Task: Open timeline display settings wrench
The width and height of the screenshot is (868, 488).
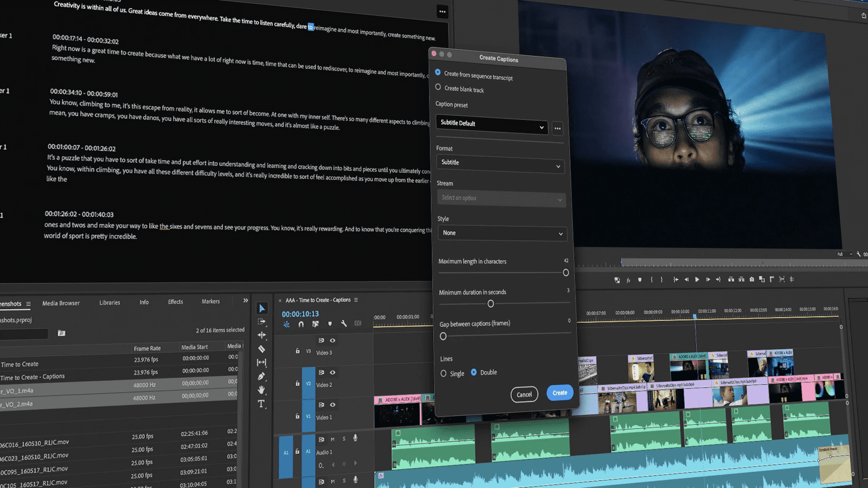Action: (x=343, y=323)
